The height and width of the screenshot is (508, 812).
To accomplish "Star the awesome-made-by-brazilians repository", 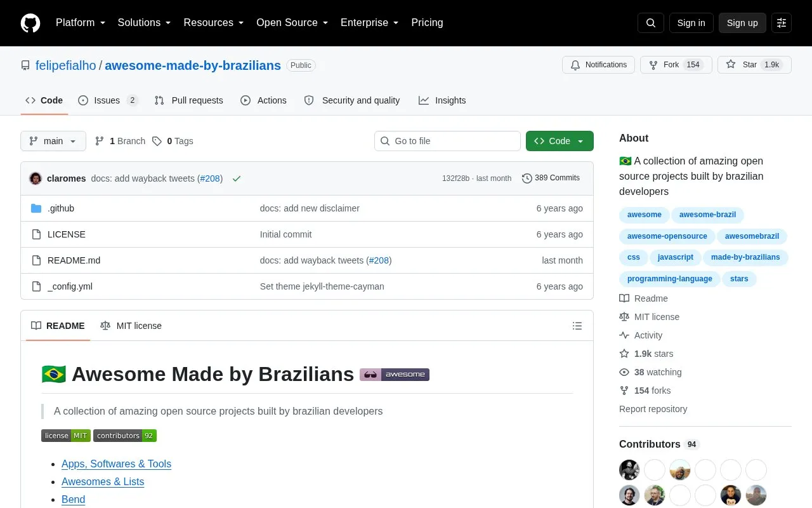I will (x=754, y=65).
